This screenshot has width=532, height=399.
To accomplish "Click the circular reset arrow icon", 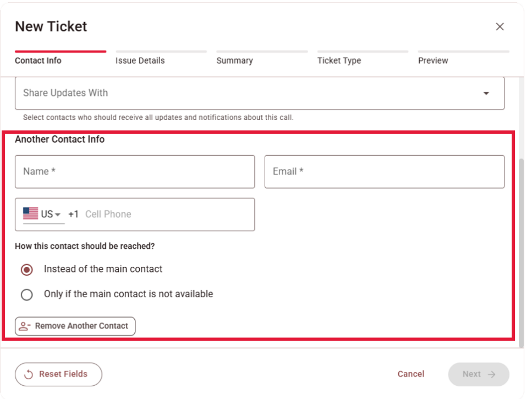I will [29, 374].
